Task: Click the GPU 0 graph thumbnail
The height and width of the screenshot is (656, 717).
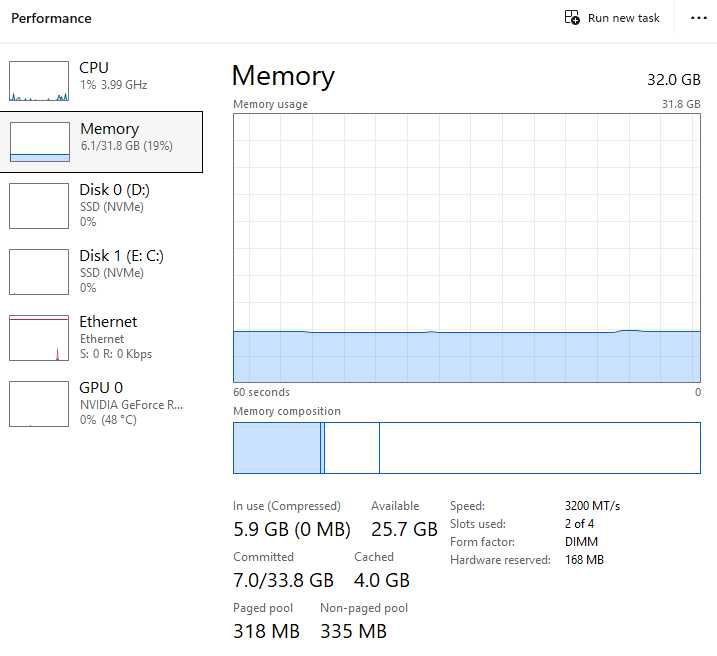Action: (x=39, y=403)
